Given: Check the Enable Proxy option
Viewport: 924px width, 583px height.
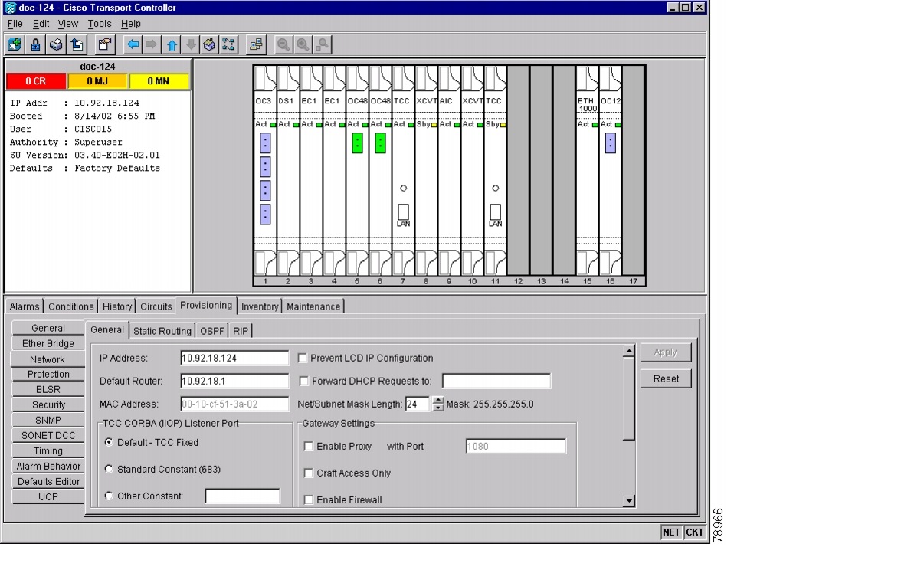Looking at the screenshot, I should (x=309, y=446).
